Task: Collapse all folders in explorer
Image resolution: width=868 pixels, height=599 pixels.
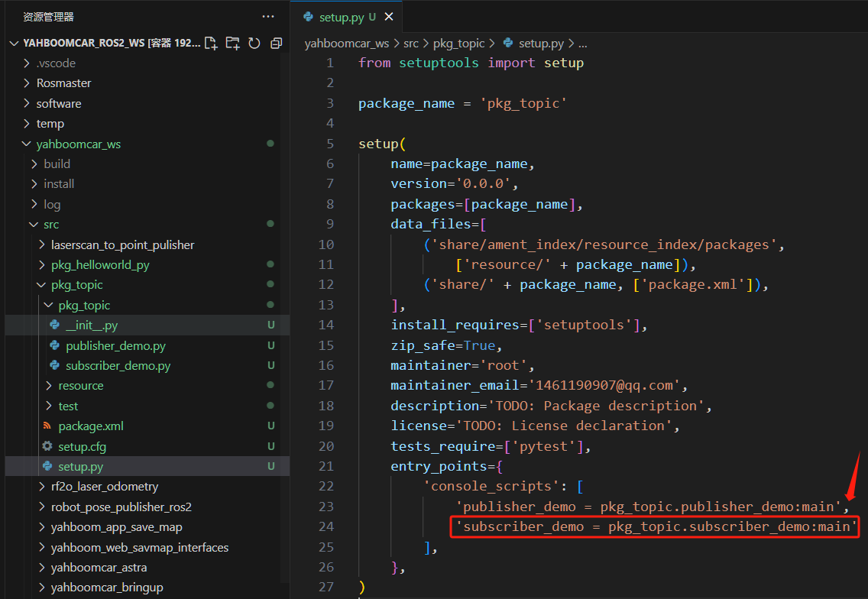Action: (x=276, y=44)
